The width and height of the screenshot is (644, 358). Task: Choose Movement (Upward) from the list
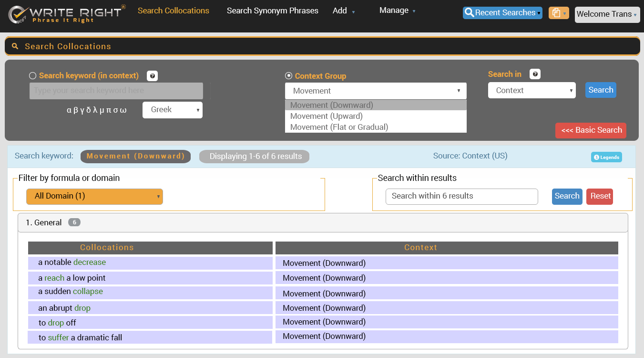point(327,116)
